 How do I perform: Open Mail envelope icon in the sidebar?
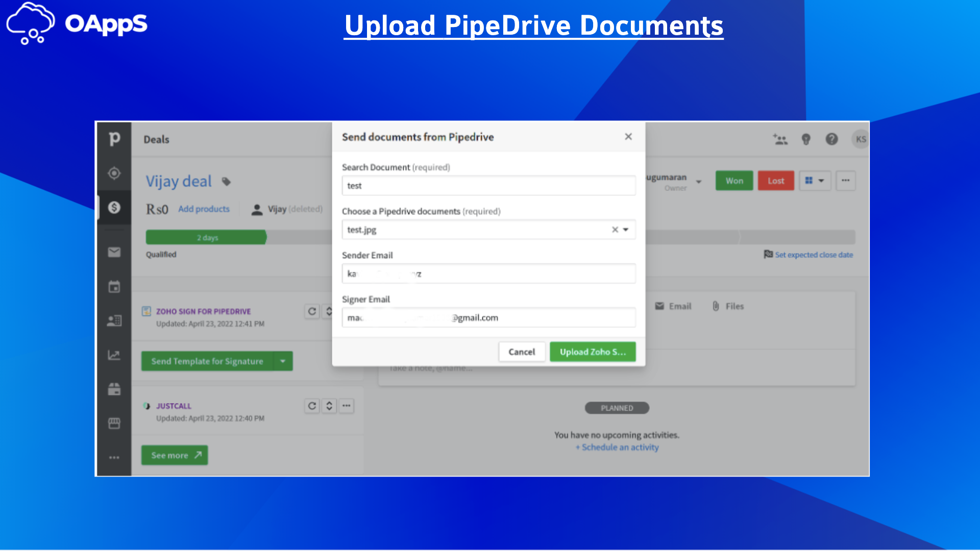114,252
